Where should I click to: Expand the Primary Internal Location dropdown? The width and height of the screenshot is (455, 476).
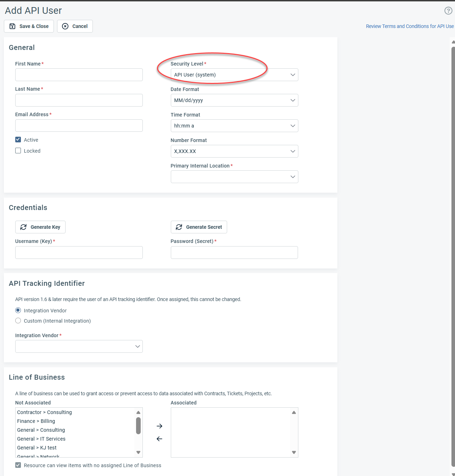pyautogui.click(x=234, y=177)
